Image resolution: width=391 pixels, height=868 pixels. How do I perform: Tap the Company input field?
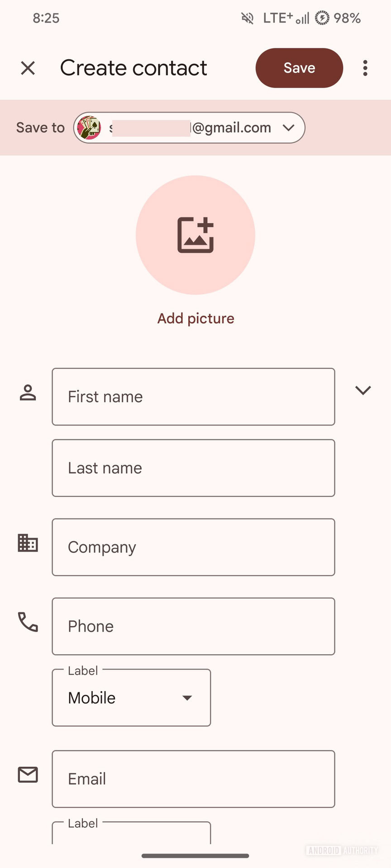(193, 547)
